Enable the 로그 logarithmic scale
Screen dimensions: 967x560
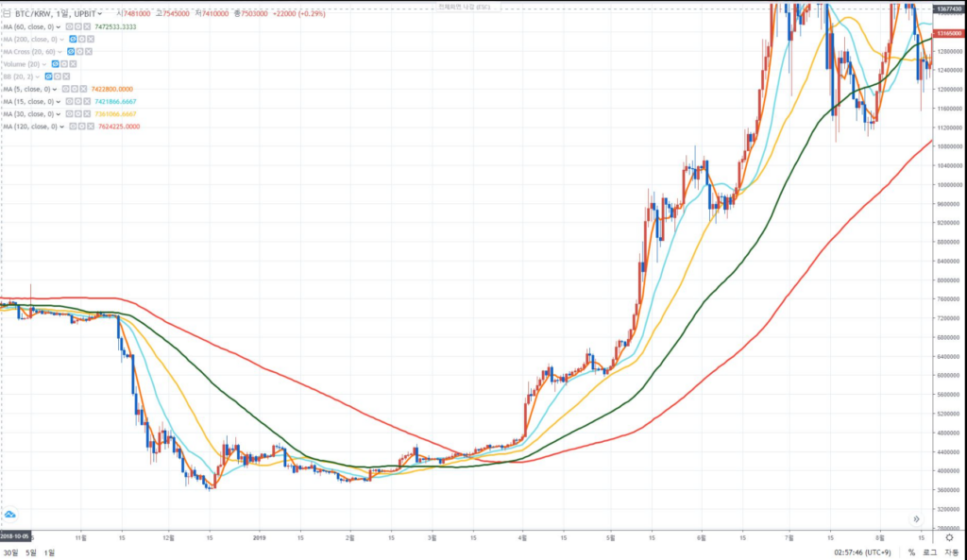coord(929,552)
